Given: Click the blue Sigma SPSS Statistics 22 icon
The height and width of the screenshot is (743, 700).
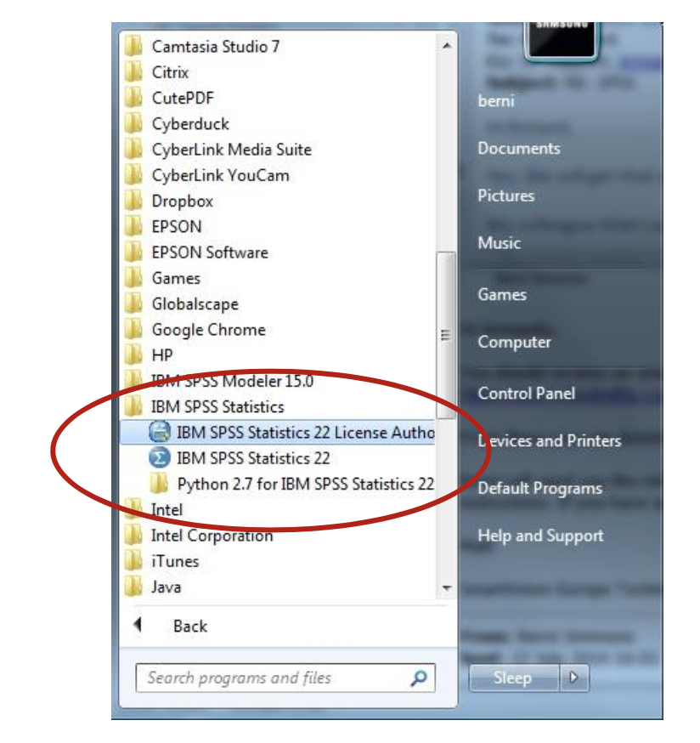Looking at the screenshot, I should pyautogui.click(x=160, y=457).
